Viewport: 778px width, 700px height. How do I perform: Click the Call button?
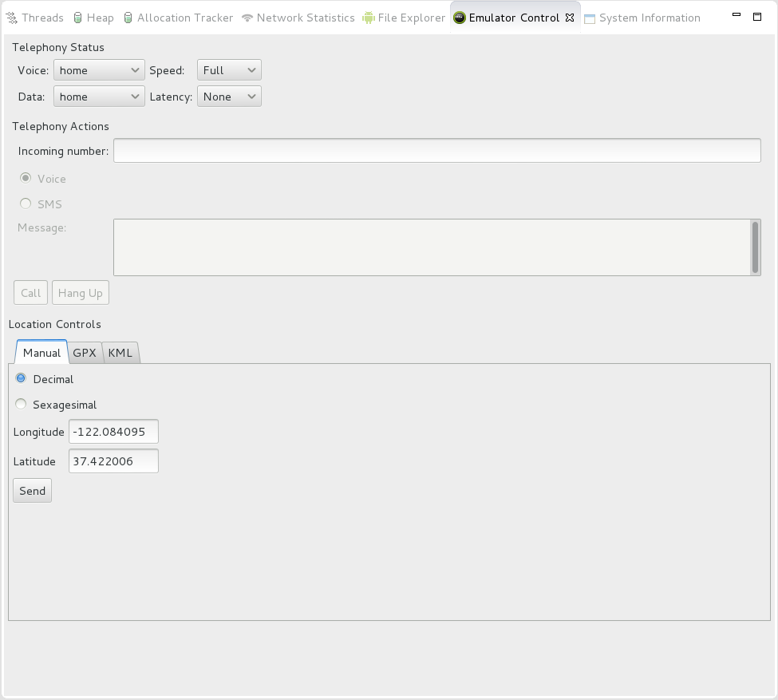pyautogui.click(x=31, y=293)
